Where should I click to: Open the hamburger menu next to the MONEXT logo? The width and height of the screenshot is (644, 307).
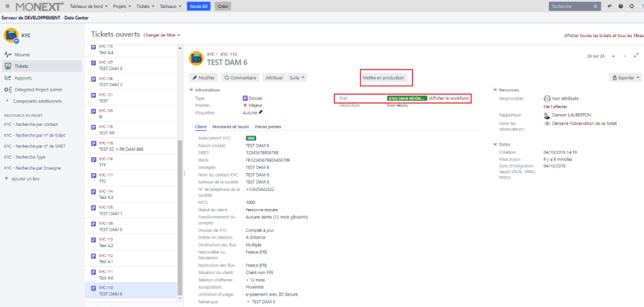6,6
